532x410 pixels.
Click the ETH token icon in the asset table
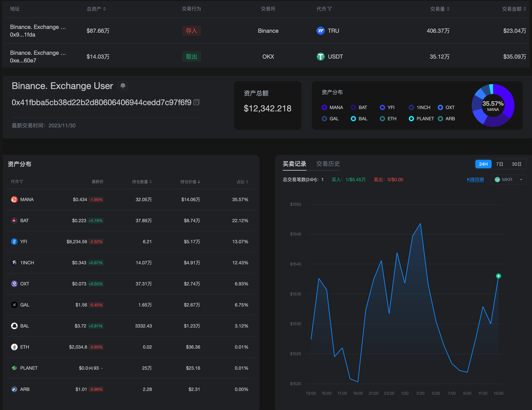(14, 347)
